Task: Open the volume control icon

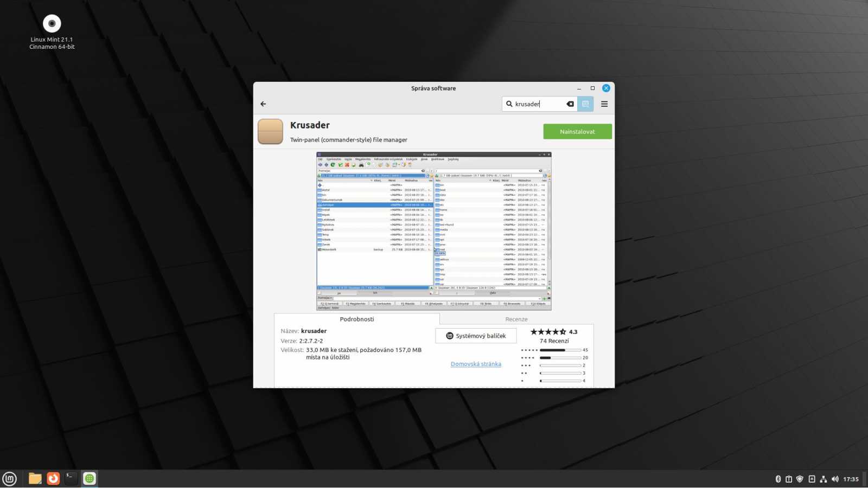Action: (835, 479)
